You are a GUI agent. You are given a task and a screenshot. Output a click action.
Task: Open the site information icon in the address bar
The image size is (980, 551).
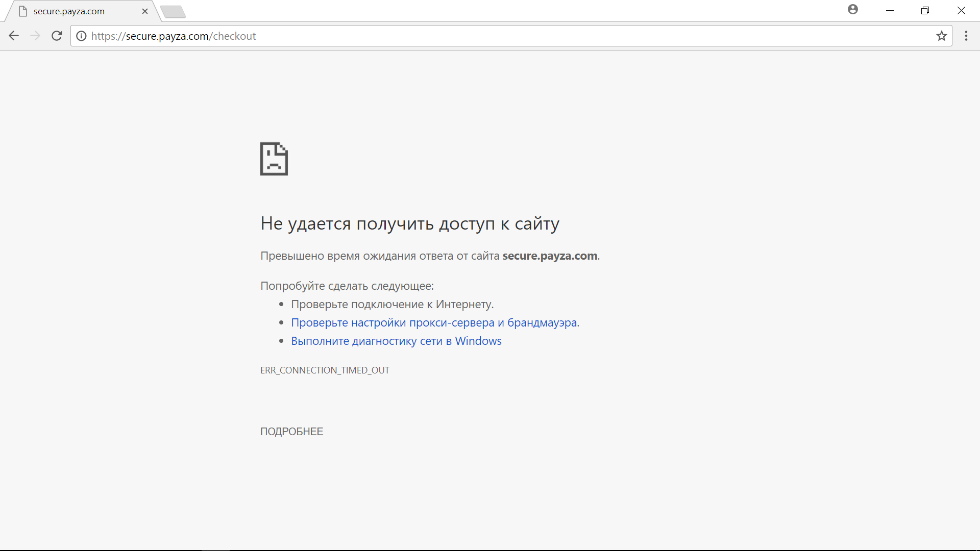(x=81, y=36)
